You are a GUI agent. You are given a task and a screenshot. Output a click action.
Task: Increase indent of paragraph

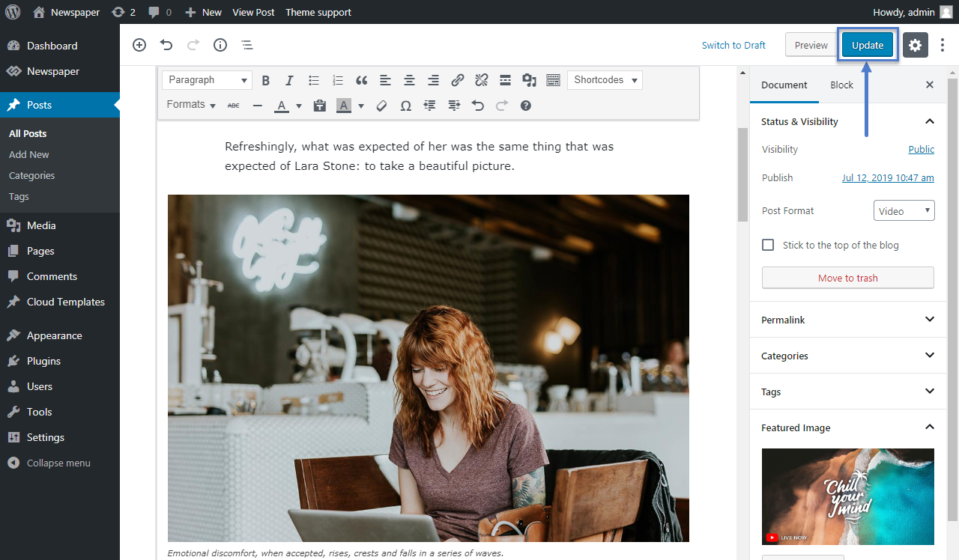tap(454, 106)
